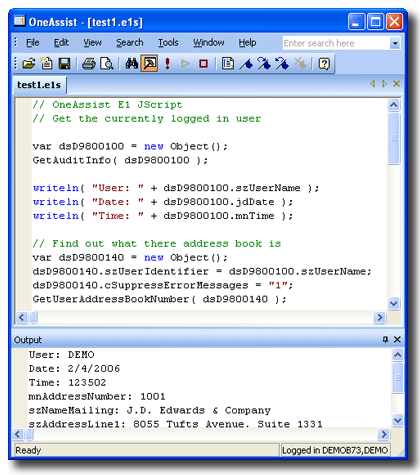Click the Save floppy disk icon
The image size is (420, 475).
pyautogui.click(x=64, y=63)
